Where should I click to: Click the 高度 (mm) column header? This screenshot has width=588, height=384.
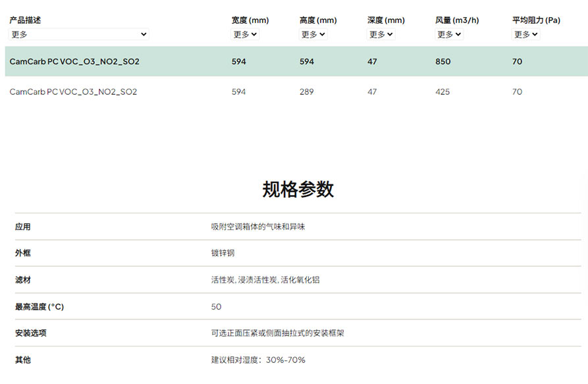tap(318, 20)
